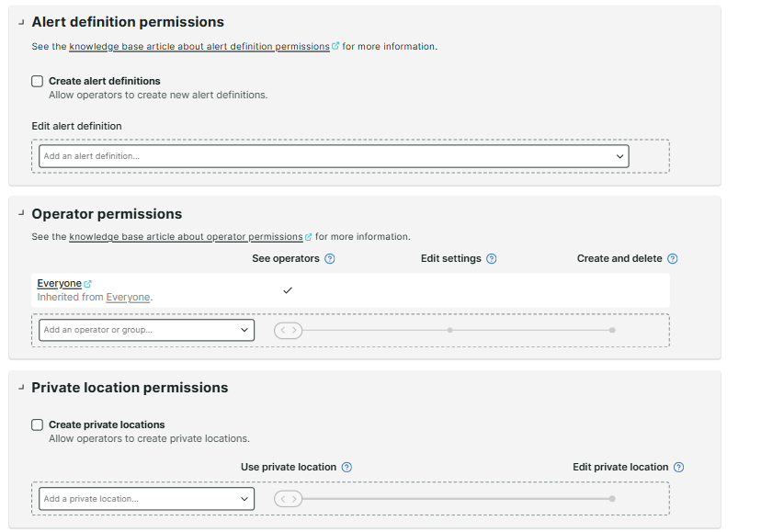Screen dimensions: 761x532
Task: Click the help icon next to Edit settings
Action: [x=492, y=258]
